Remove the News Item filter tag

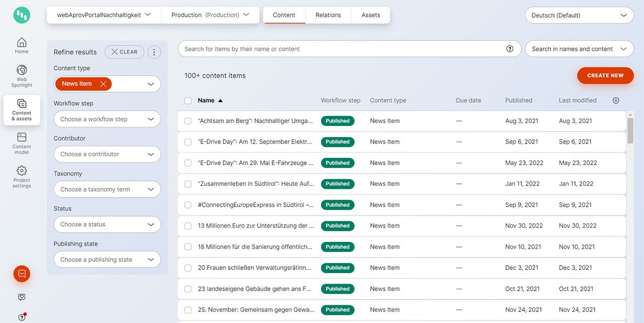pos(103,84)
